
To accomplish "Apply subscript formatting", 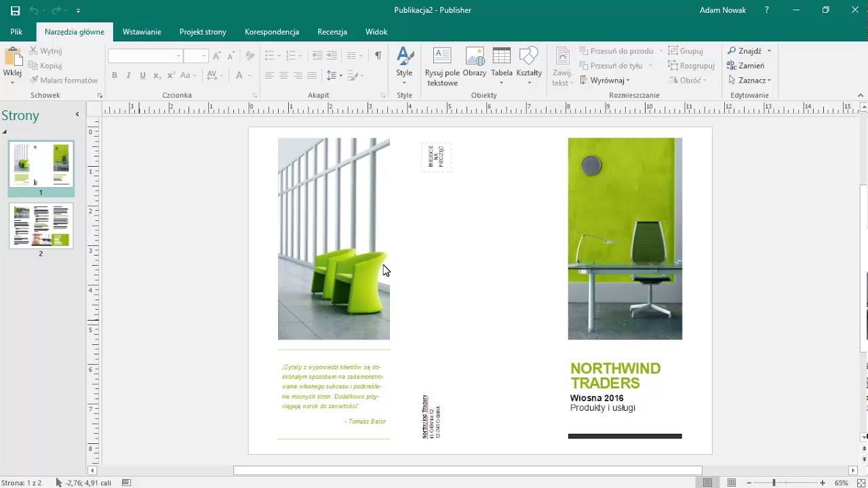I will pyautogui.click(x=157, y=75).
